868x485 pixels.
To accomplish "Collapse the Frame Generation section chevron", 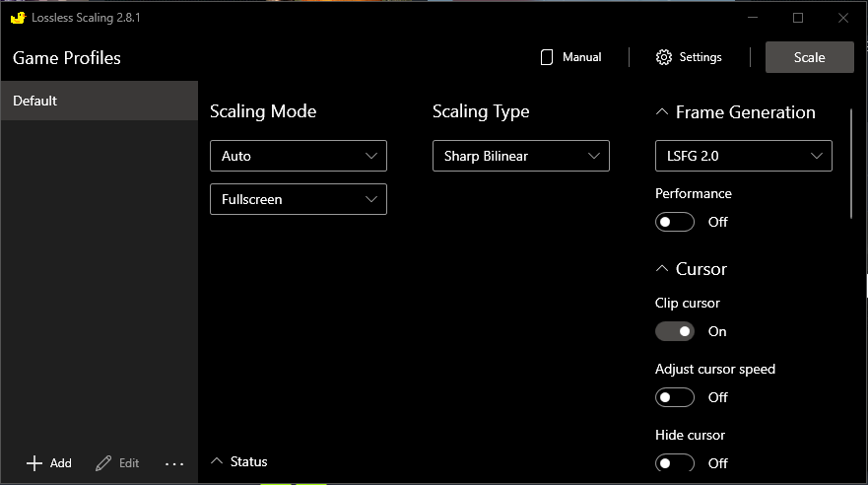I will point(662,112).
